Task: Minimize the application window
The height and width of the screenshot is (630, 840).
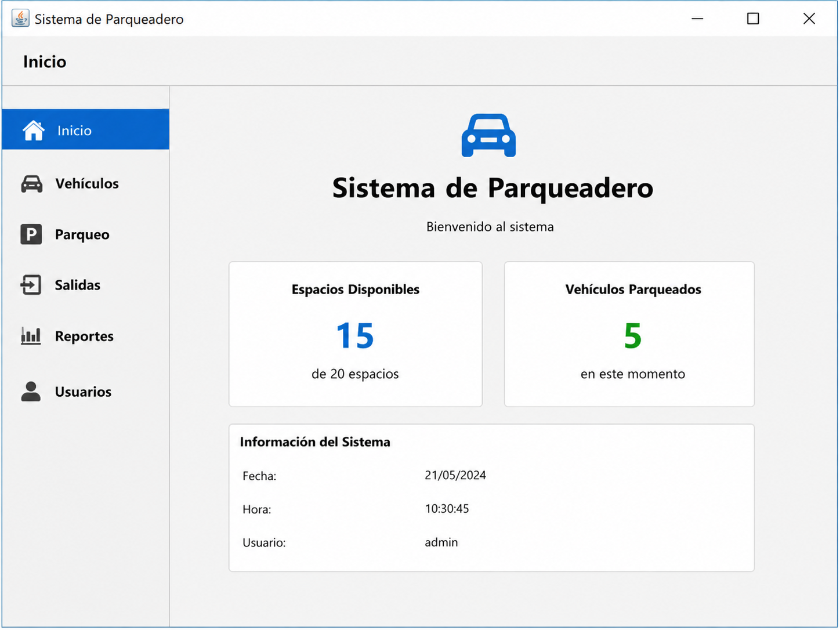Action: click(x=697, y=19)
